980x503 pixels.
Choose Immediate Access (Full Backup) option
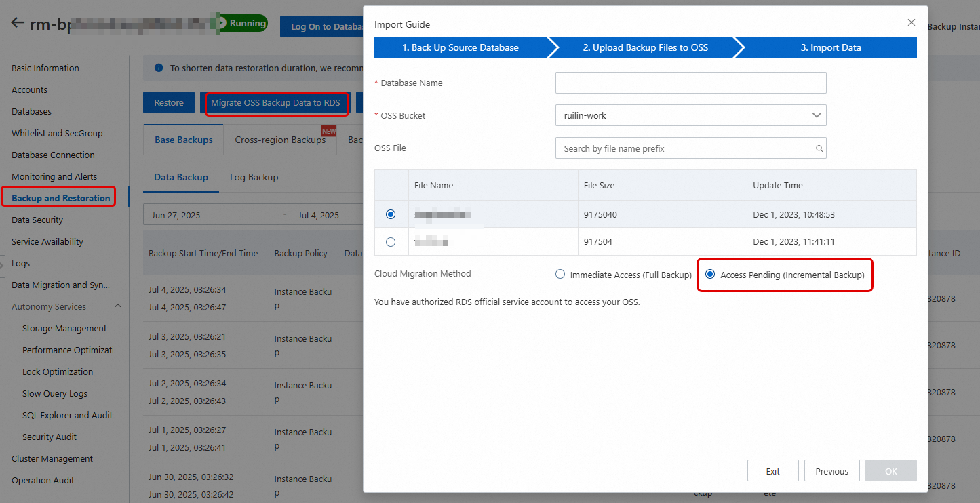click(x=560, y=275)
